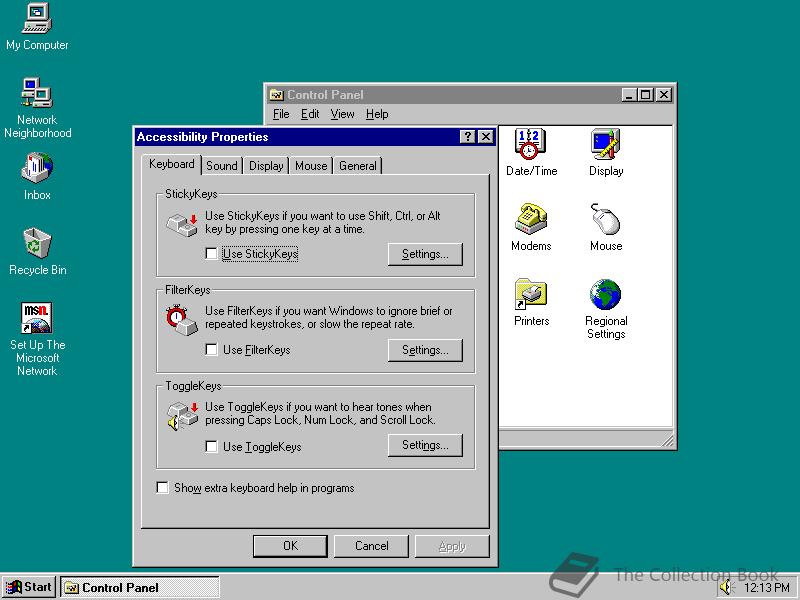Switch to the General tab
Image resolution: width=800 pixels, height=600 pixels.
click(357, 166)
